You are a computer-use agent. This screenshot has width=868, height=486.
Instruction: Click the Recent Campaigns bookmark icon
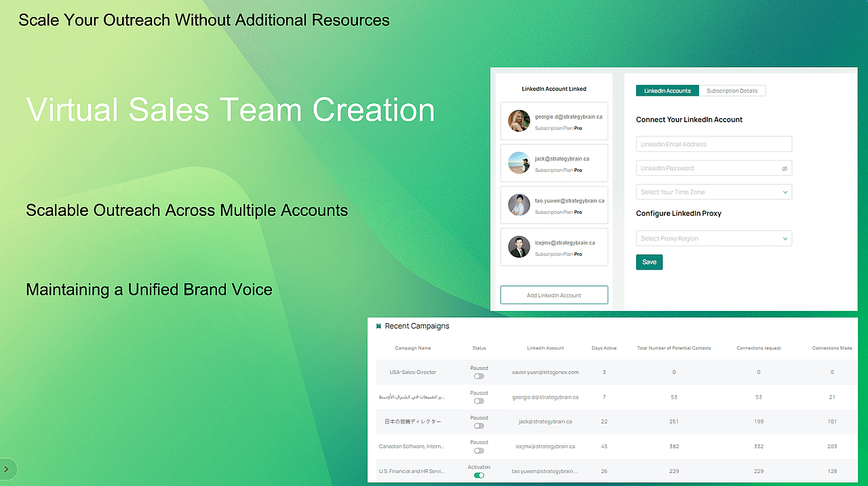tap(378, 326)
